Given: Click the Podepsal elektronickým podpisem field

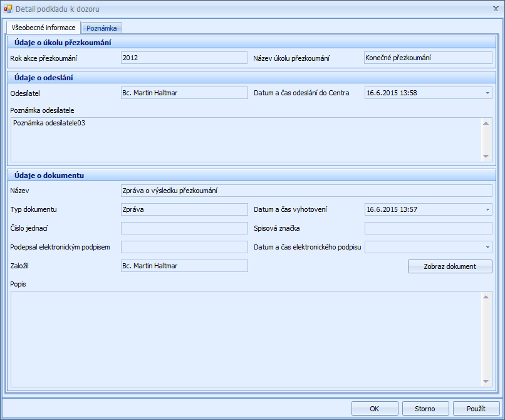Looking at the screenshot, I should pos(184,247).
